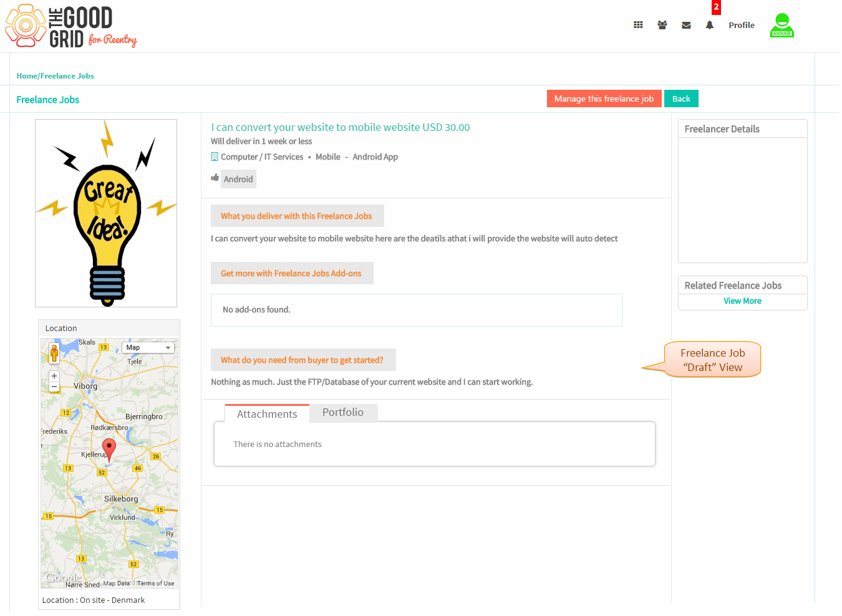Click the Mobile subcategory text

[328, 156]
